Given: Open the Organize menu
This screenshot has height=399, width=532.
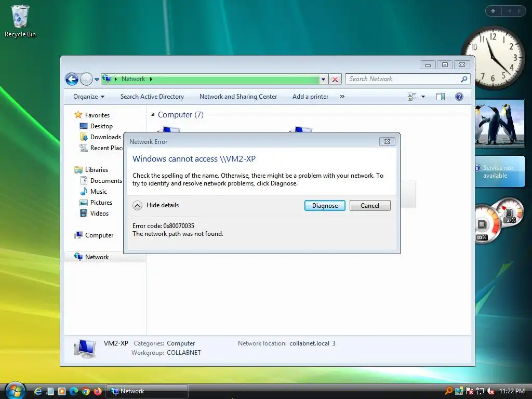Looking at the screenshot, I should [88, 97].
